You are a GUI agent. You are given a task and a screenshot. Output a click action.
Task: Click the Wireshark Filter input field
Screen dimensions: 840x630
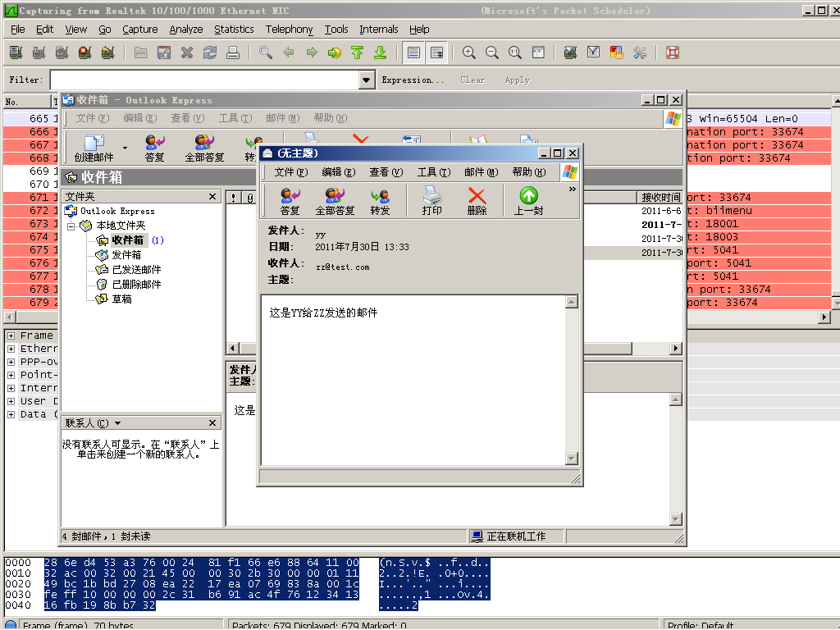[x=205, y=80]
